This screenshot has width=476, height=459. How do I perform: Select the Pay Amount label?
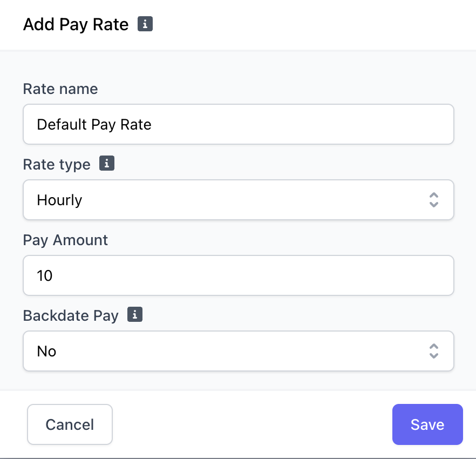(x=65, y=240)
